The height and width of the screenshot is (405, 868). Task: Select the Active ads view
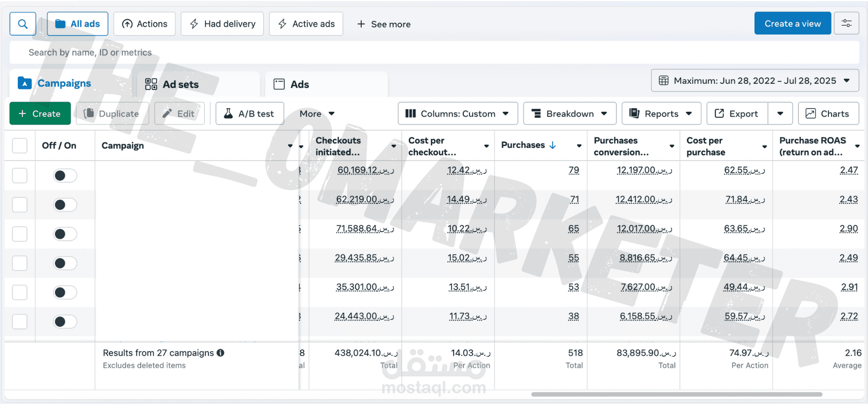tap(306, 24)
